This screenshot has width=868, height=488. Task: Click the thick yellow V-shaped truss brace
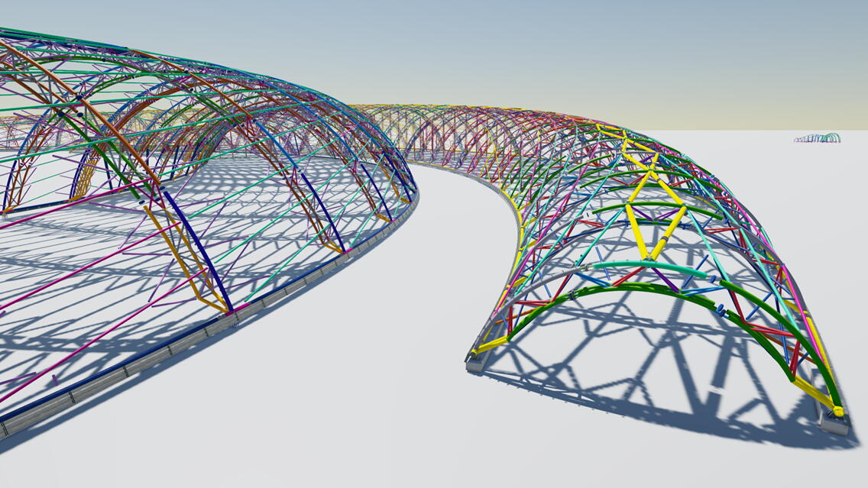coord(656,232)
